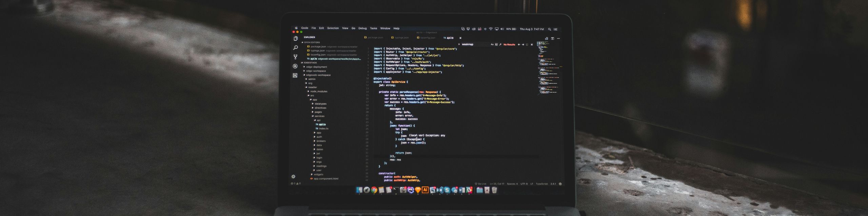Screen dimensions: 868x216
Task: Click in the weekmap find input field
Action: coord(475,45)
